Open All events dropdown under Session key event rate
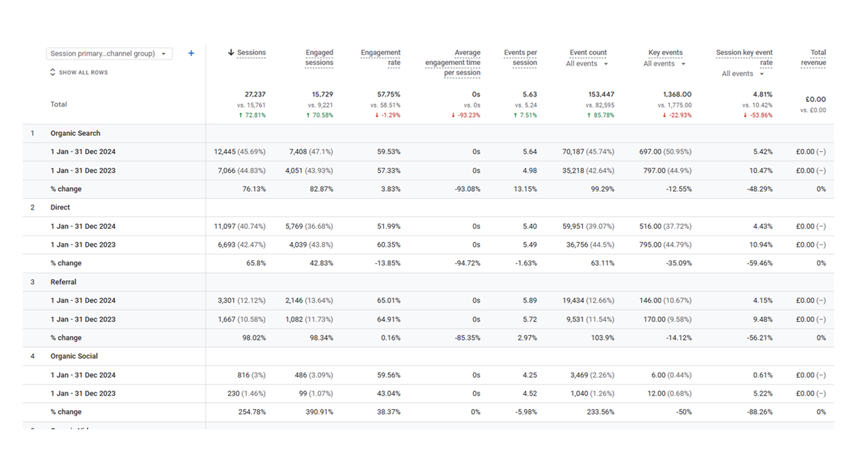The width and height of the screenshot is (868, 473). (x=743, y=73)
